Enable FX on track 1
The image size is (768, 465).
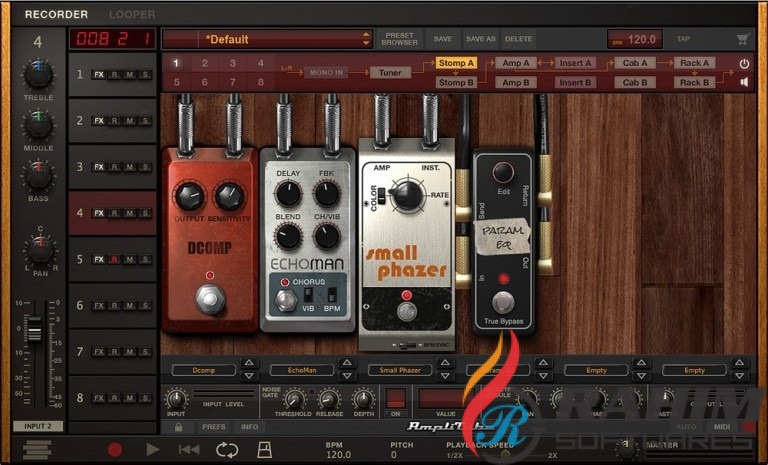[x=99, y=75]
